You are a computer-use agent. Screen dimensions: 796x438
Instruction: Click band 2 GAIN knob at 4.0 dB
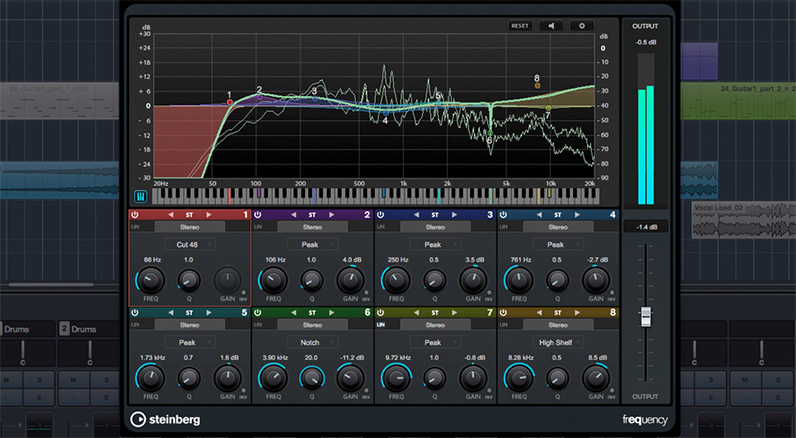[350, 280]
